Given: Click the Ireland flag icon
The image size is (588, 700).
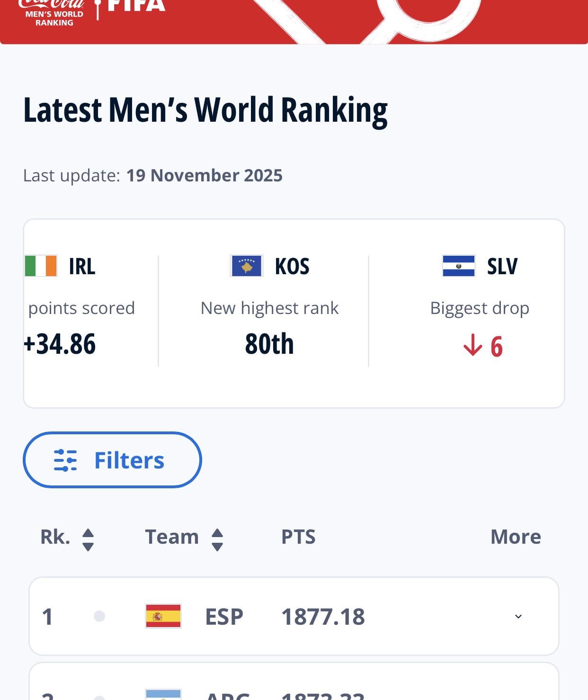Looking at the screenshot, I should (41, 266).
